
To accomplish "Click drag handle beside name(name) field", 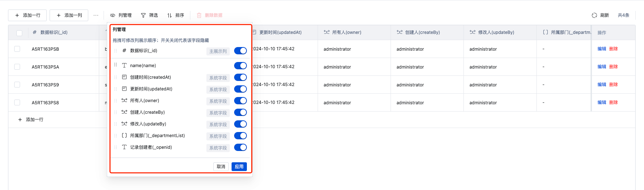I will pyautogui.click(x=116, y=65).
